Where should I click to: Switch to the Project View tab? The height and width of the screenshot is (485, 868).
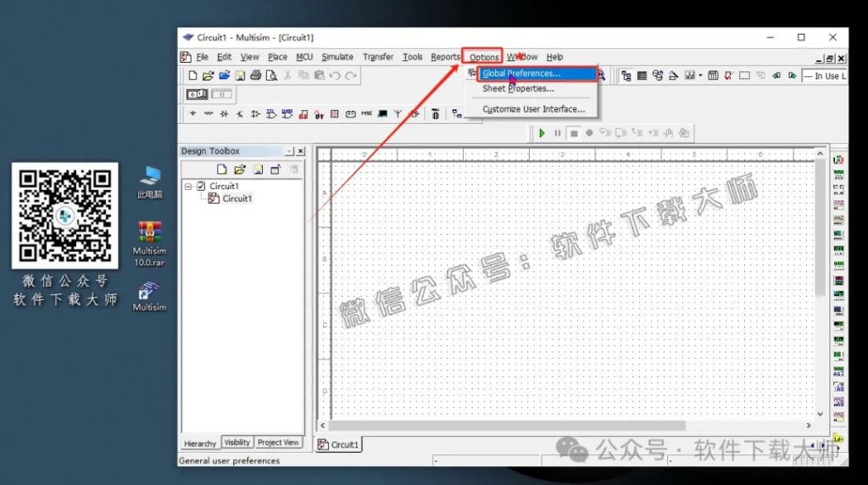(x=278, y=443)
